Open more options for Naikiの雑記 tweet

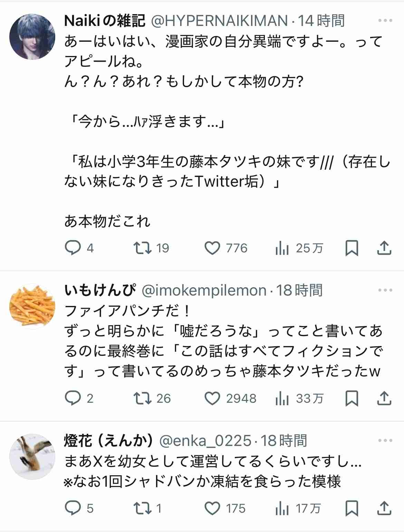coord(385,21)
